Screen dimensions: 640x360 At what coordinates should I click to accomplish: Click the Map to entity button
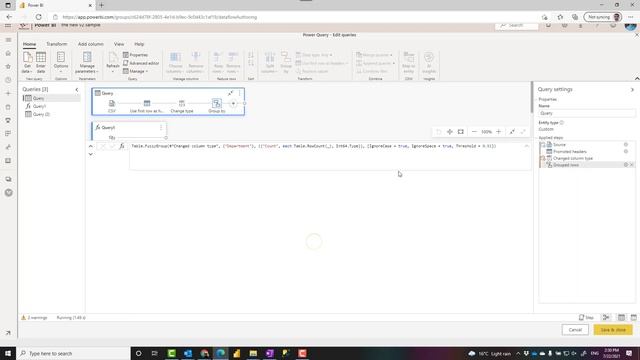click(409, 62)
